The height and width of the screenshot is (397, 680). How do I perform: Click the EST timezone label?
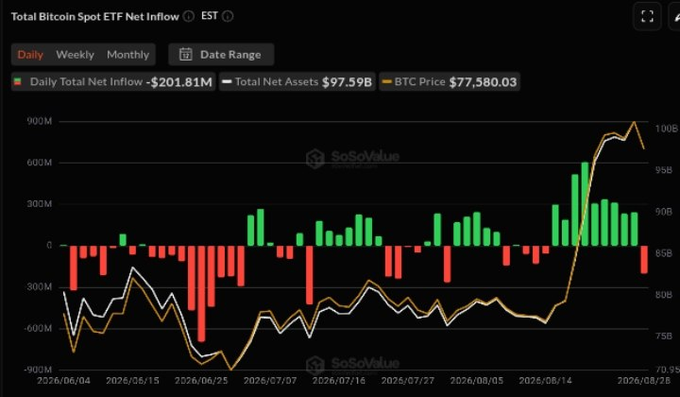pos(209,16)
